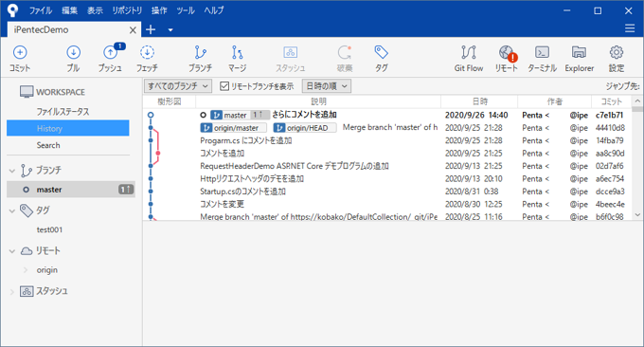The image size is (644, 347).
Task: Collapse the Tags (タグ) section
Action: 12,210
